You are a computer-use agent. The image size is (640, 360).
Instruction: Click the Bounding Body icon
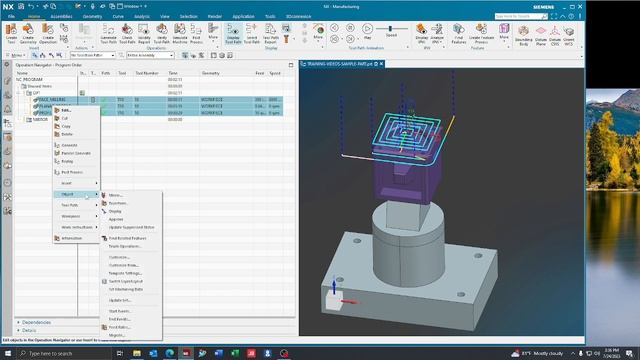point(523,35)
